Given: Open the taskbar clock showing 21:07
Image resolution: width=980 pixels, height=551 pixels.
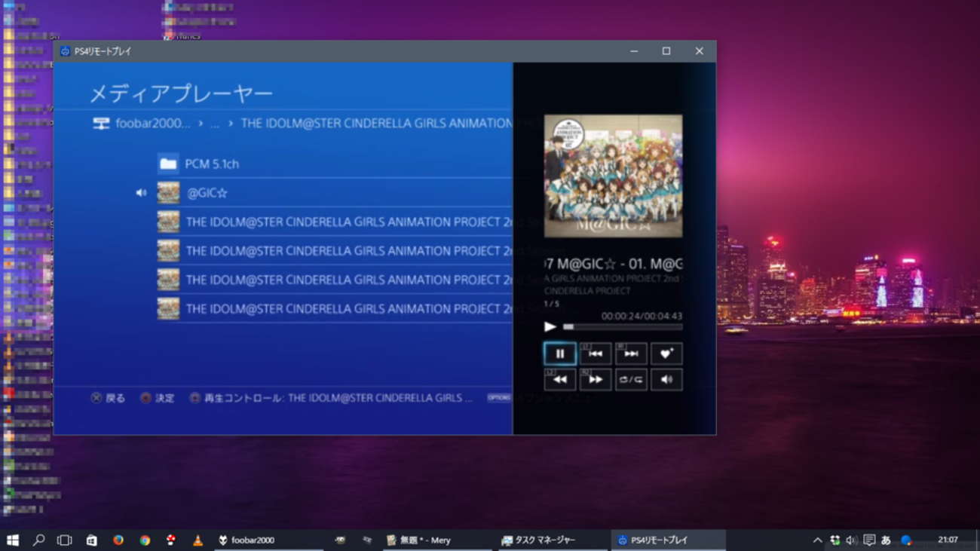Looking at the screenshot, I should [948, 540].
